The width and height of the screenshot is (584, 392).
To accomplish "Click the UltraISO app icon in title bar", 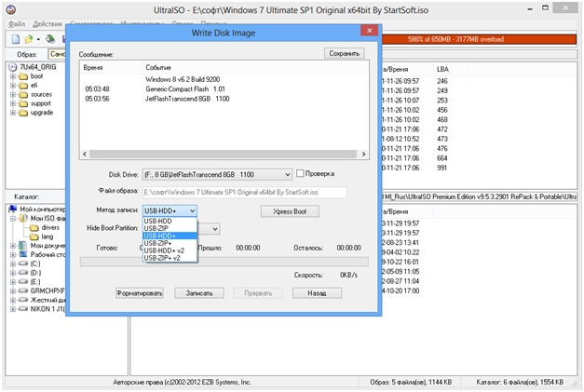I will (x=11, y=9).
